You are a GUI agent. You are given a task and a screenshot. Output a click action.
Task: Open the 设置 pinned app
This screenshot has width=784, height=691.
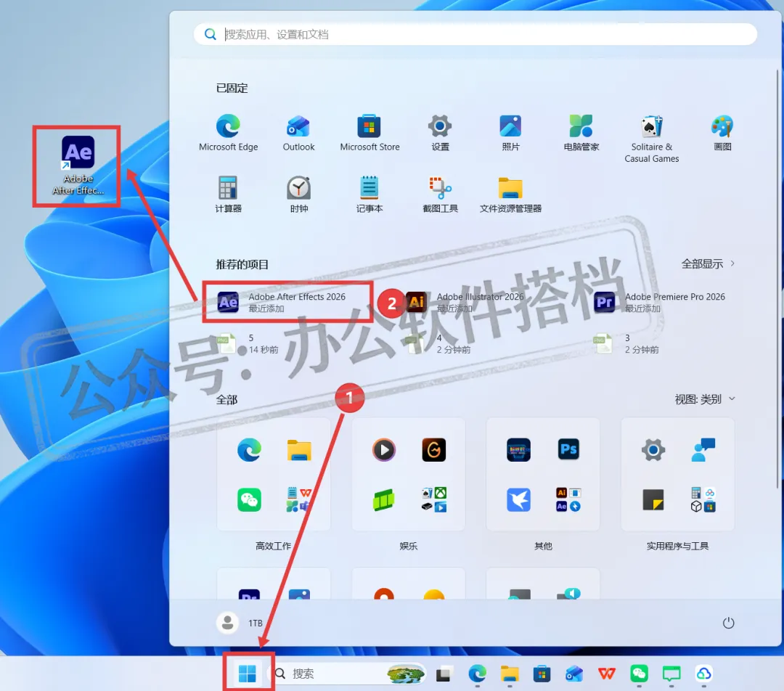tap(440, 133)
